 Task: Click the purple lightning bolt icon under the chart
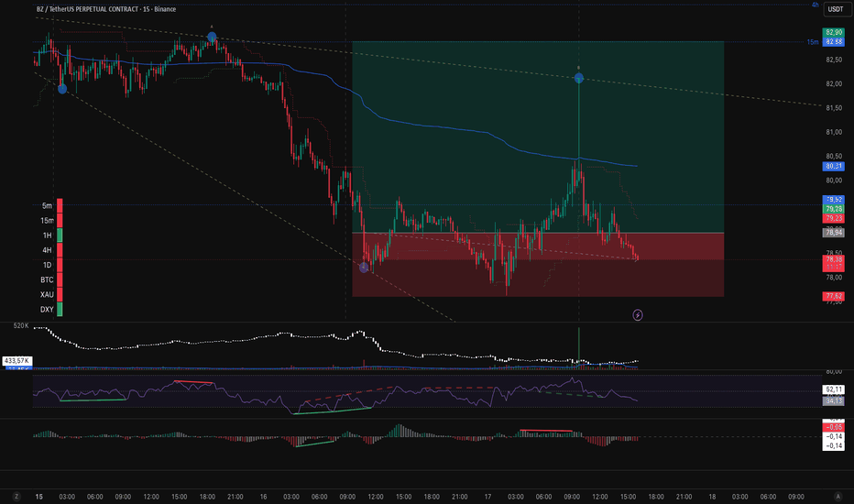(x=637, y=315)
